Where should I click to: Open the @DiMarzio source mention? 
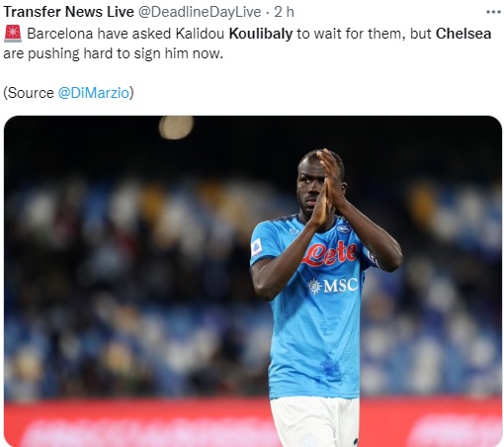[94, 93]
